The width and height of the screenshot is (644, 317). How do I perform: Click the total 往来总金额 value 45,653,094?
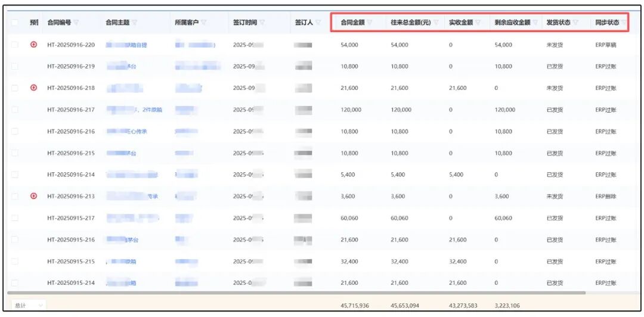[405, 306]
